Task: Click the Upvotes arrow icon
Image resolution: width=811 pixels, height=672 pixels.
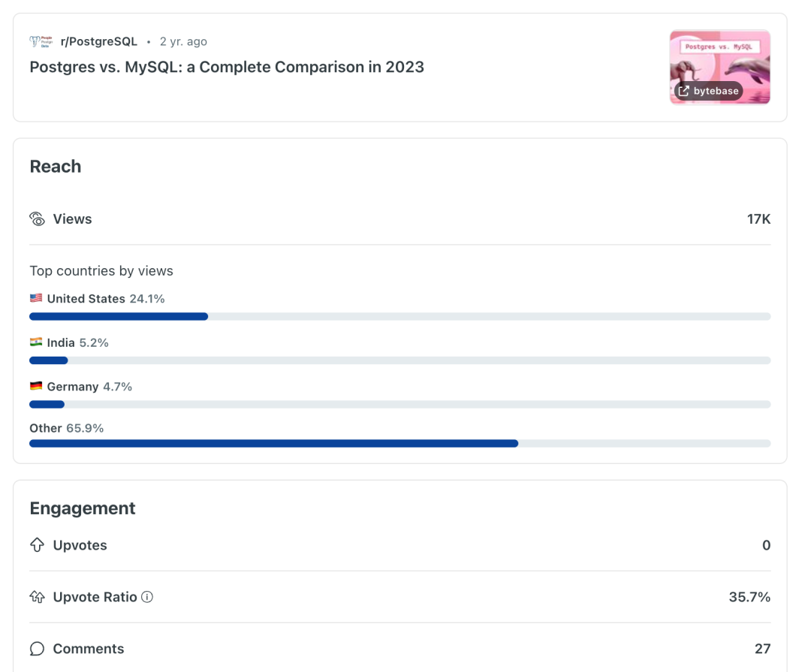Action: pyautogui.click(x=38, y=545)
